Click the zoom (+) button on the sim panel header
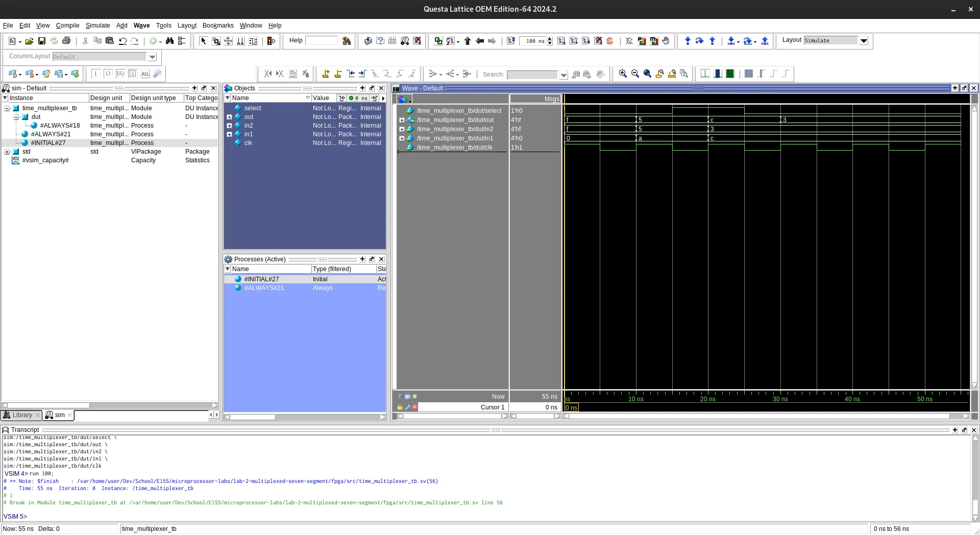The height and width of the screenshot is (535, 980). (x=195, y=88)
